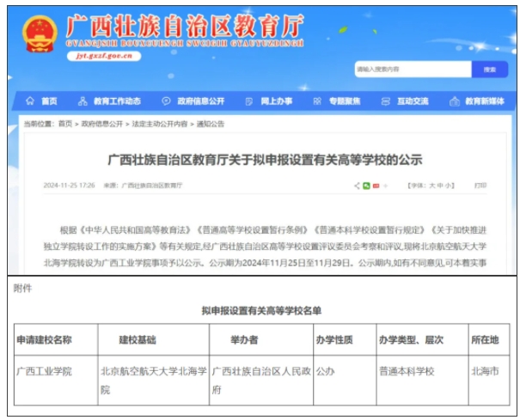Open 政府信息公开 in the navigation bar
Viewport: 520px width, 420px height.
[x=200, y=101]
